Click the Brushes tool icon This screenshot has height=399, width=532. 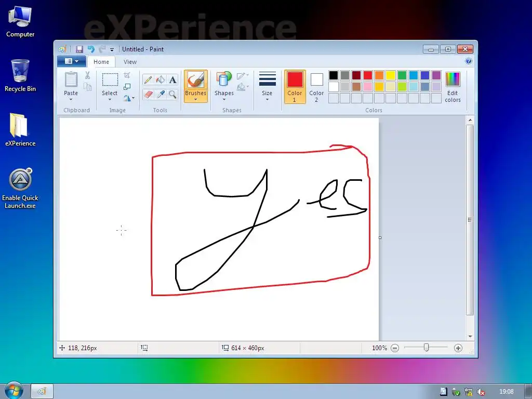click(x=196, y=80)
